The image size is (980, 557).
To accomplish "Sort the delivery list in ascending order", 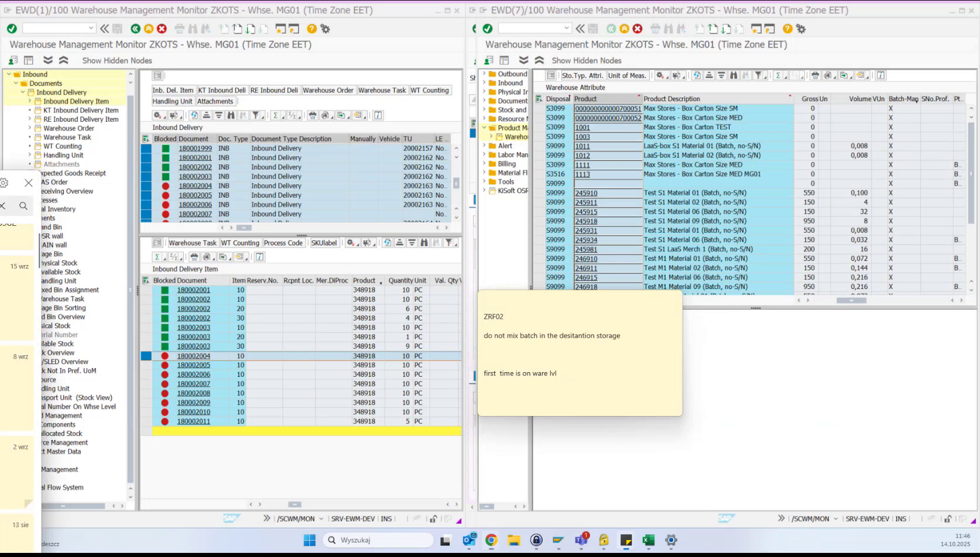I will (207, 115).
